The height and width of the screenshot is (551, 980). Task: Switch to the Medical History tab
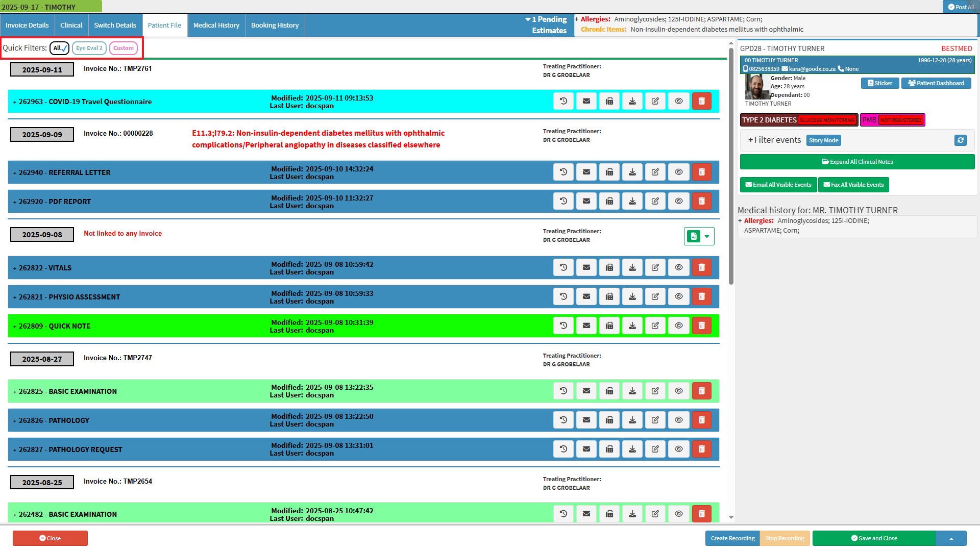216,25
